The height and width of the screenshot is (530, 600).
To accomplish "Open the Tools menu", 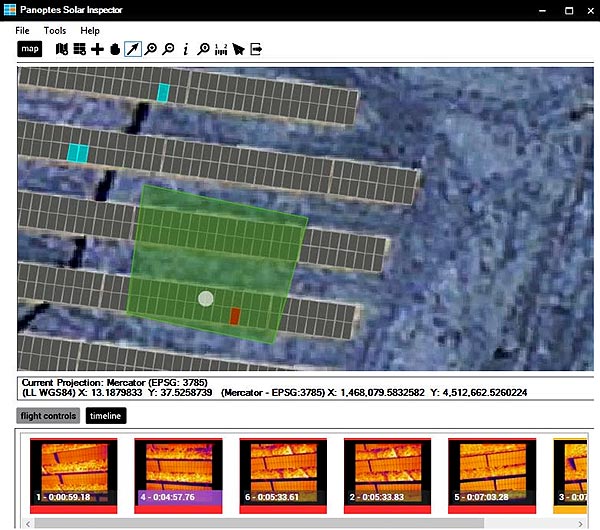I will [x=55, y=31].
